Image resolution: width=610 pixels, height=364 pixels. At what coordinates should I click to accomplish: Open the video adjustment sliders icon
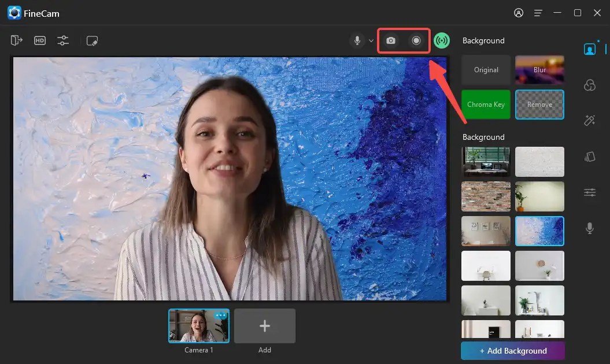click(63, 40)
